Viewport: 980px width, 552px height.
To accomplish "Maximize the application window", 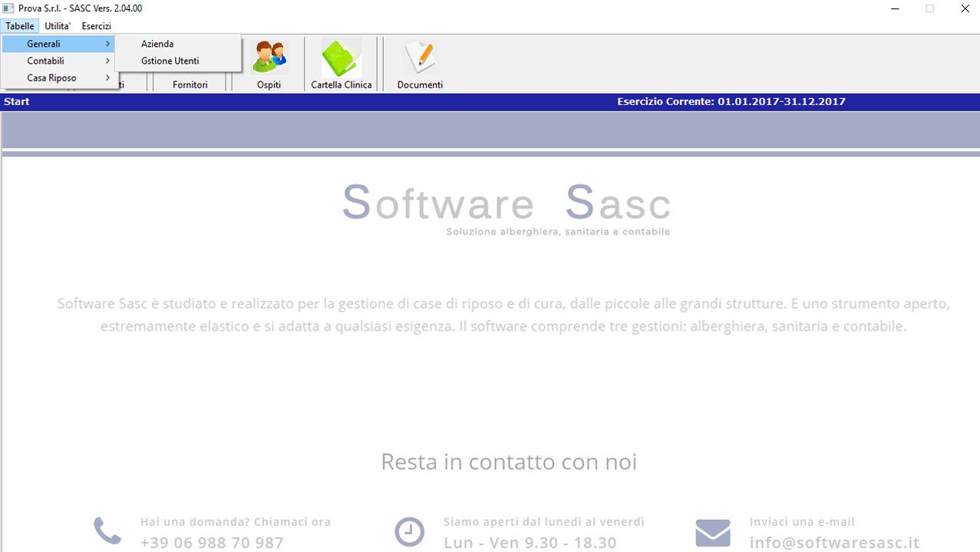I will (929, 8).
